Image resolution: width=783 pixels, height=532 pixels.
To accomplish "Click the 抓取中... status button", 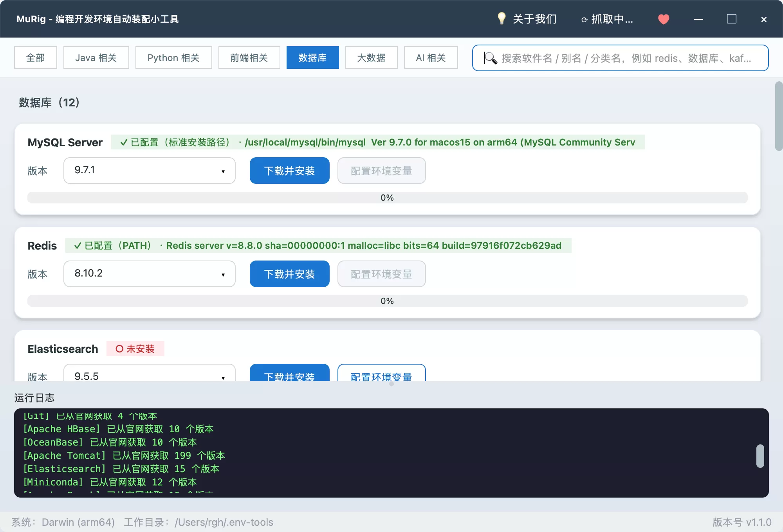I will [607, 19].
